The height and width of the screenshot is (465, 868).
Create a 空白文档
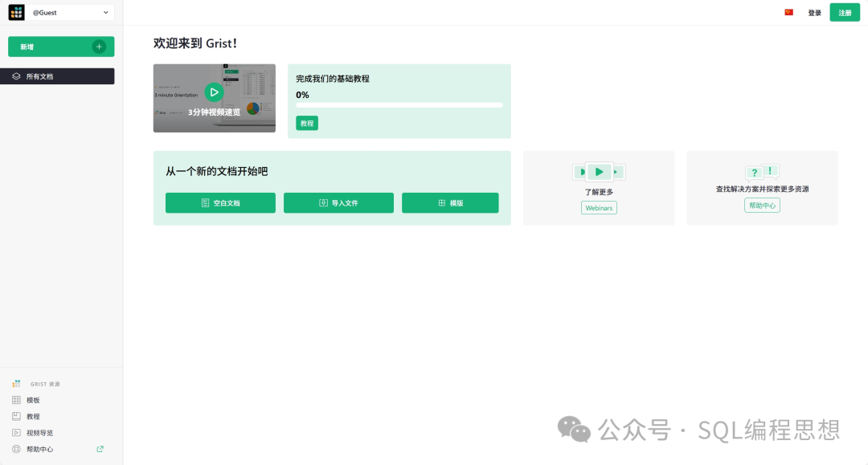220,203
